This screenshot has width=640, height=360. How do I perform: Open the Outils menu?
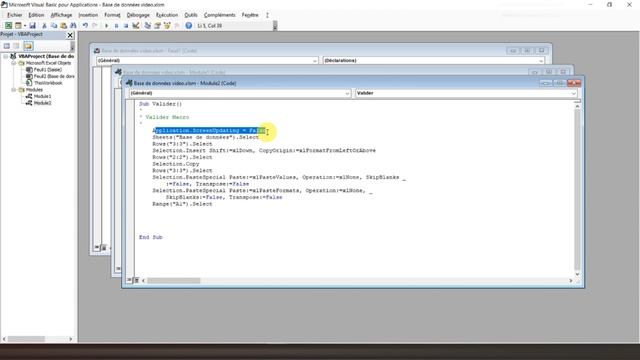[x=191, y=15]
